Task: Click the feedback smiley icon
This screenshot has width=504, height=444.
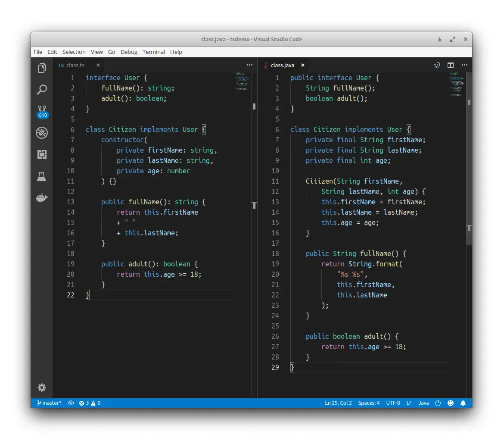Action: click(451, 403)
